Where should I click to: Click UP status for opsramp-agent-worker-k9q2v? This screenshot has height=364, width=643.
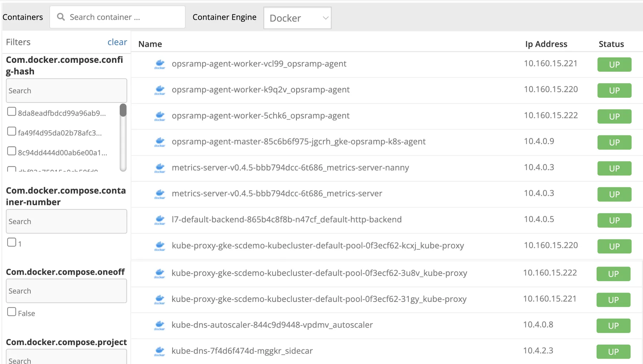pos(614,91)
